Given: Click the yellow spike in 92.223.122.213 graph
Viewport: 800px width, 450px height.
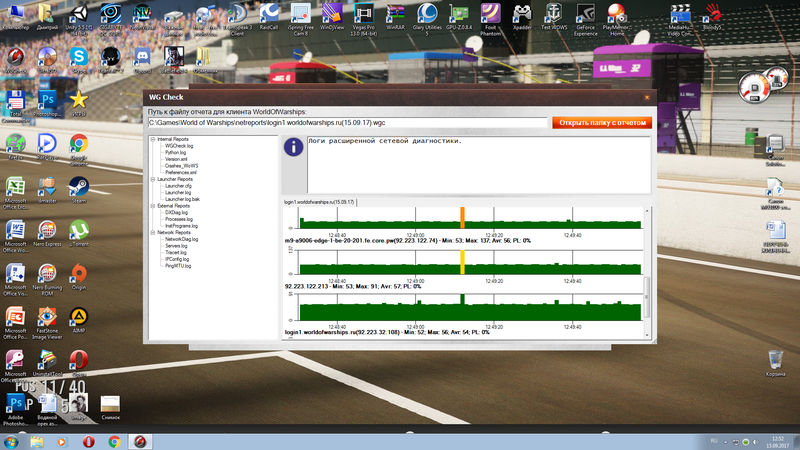Looking at the screenshot, I should click(462, 262).
